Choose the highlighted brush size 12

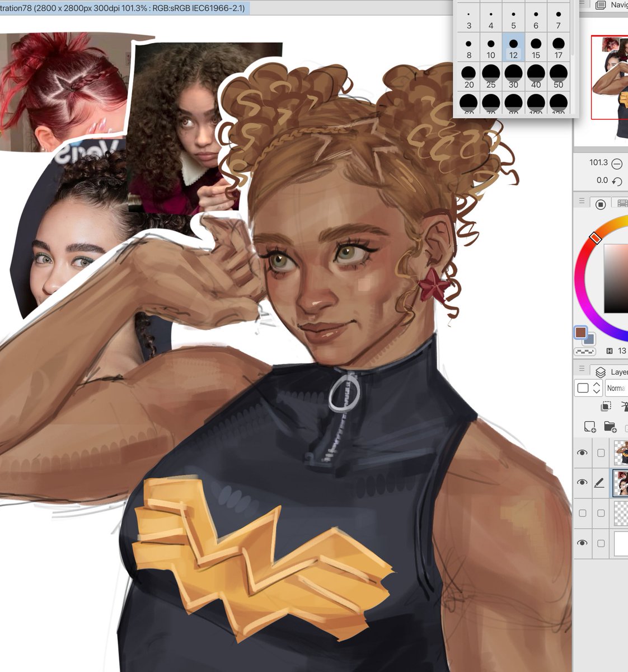click(x=513, y=47)
